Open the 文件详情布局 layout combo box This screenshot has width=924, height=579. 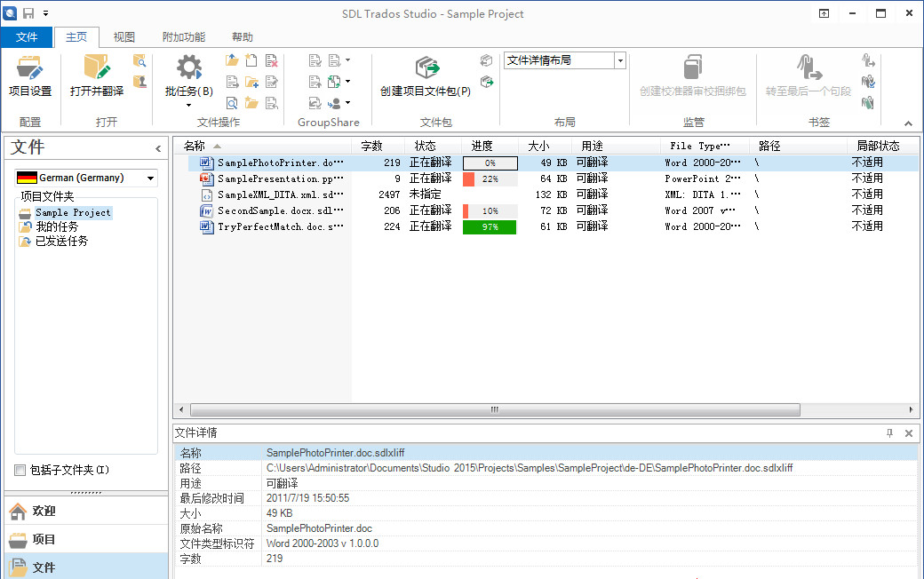point(620,60)
